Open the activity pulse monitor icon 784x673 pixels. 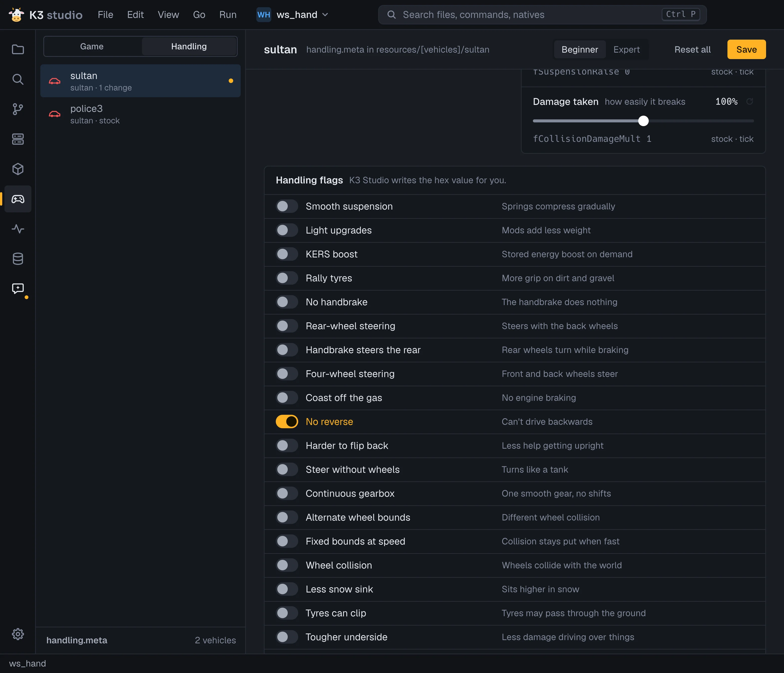click(x=18, y=229)
